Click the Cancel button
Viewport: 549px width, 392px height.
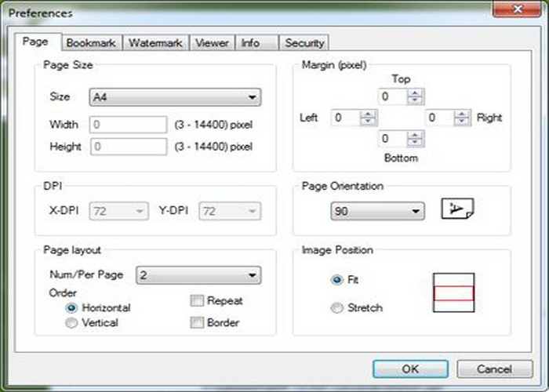(x=494, y=369)
